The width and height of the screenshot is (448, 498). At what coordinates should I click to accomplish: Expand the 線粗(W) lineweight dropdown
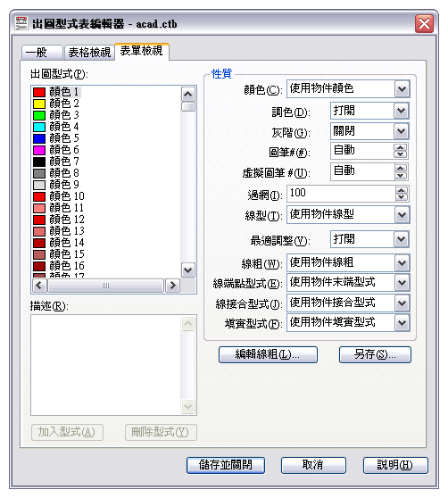tap(402, 263)
